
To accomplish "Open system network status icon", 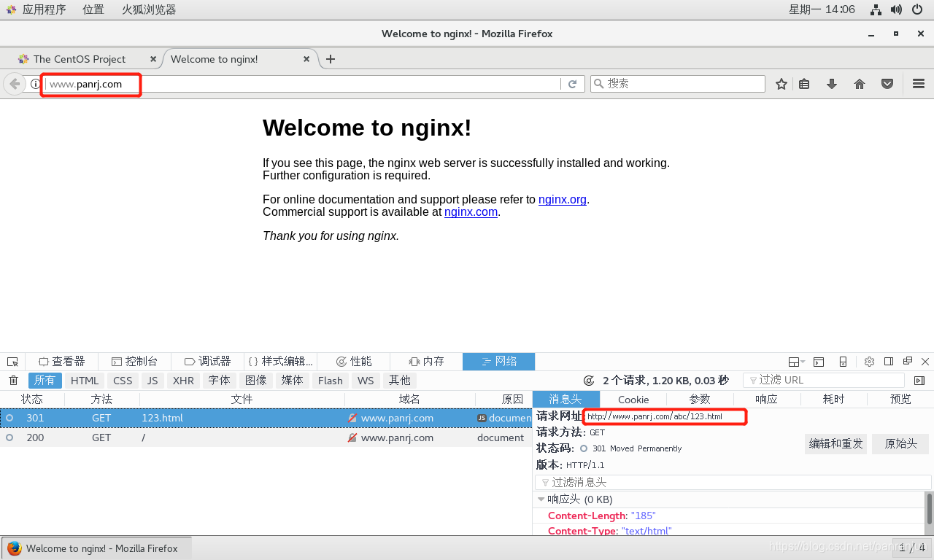I will [876, 9].
